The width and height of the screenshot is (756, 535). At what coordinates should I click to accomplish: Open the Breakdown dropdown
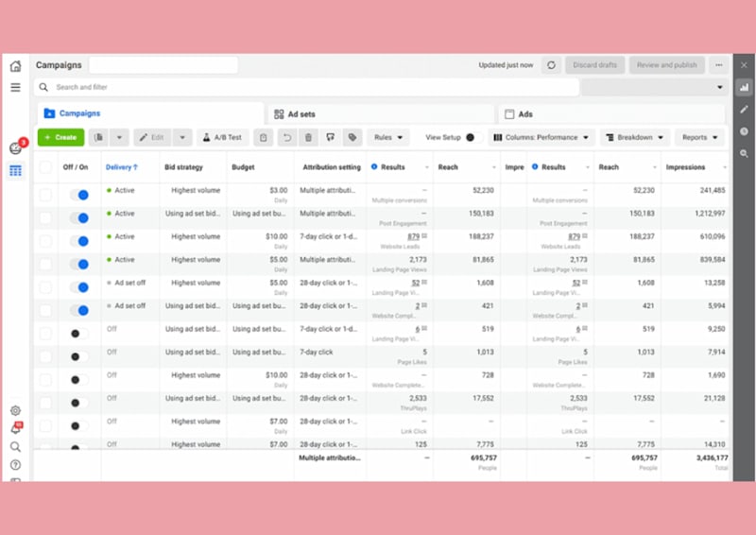[x=635, y=137]
